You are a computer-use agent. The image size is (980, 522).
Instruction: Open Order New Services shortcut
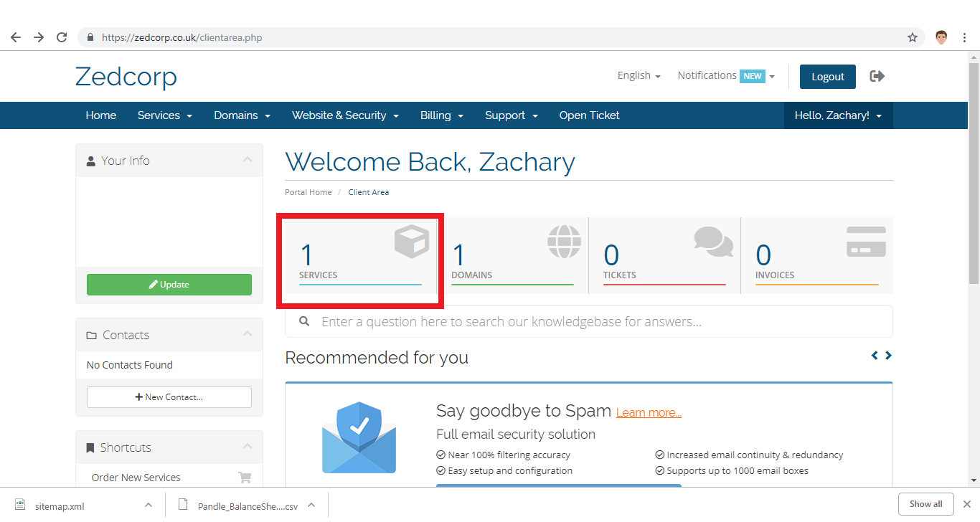click(136, 478)
